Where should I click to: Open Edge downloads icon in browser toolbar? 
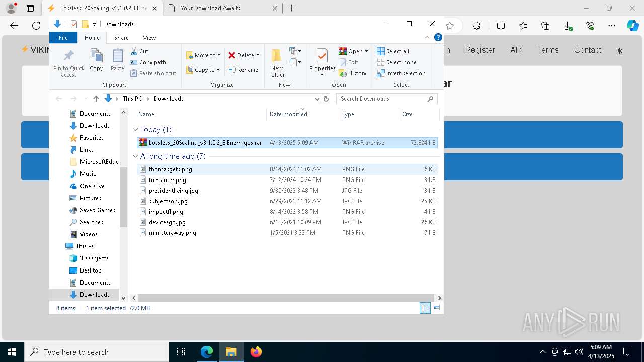click(568, 26)
